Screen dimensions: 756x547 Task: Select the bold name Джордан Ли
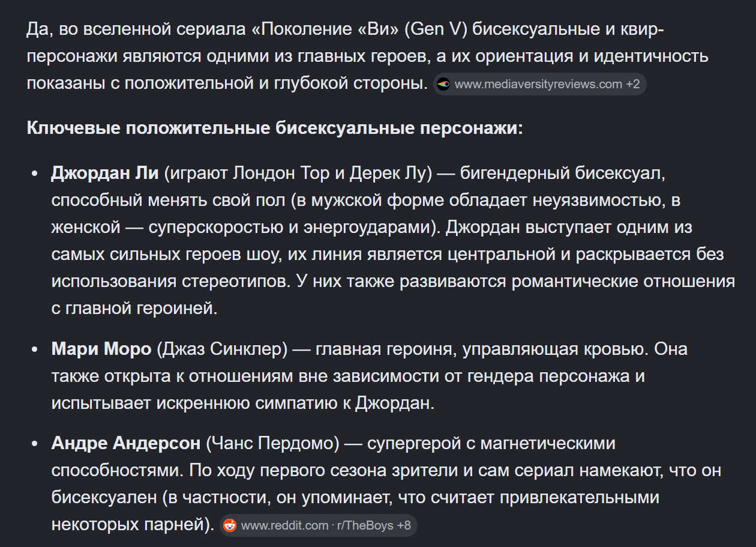(x=105, y=174)
